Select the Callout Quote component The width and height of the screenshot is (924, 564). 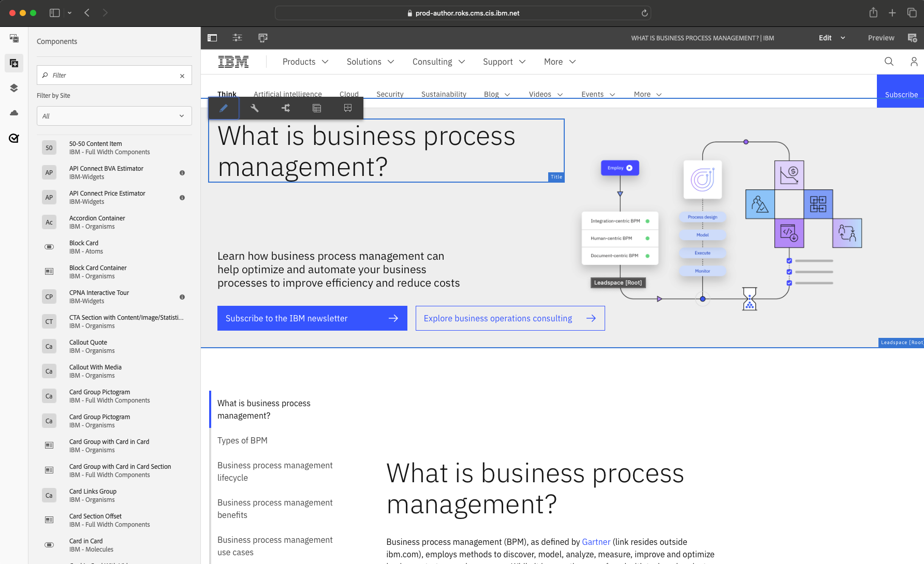pos(114,347)
